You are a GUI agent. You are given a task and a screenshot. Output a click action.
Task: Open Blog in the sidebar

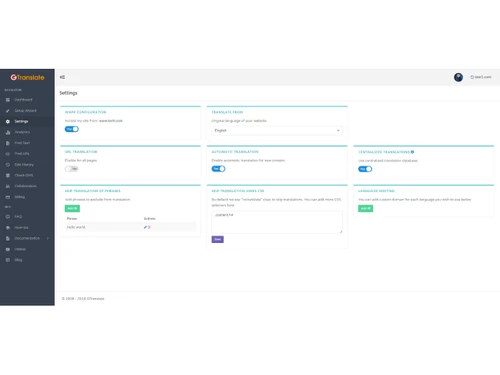[x=18, y=260]
